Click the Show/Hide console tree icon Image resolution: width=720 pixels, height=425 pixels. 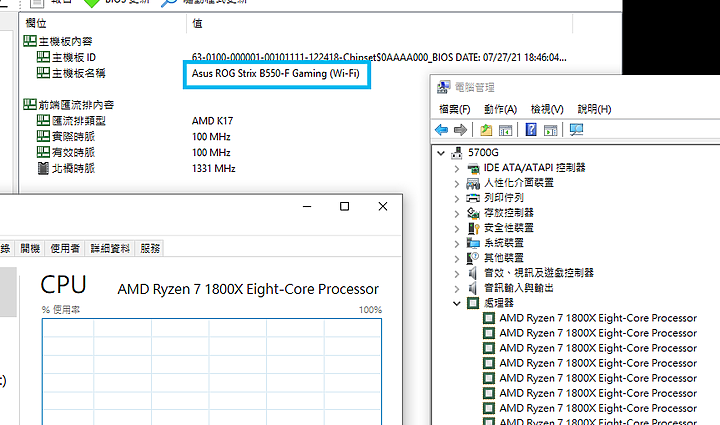pyautogui.click(x=505, y=130)
